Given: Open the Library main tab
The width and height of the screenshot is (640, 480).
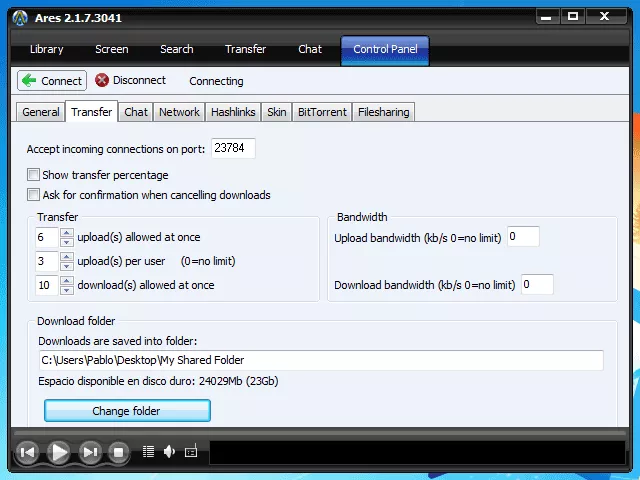Looking at the screenshot, I should pyautogui.click(x=47, y=49).
